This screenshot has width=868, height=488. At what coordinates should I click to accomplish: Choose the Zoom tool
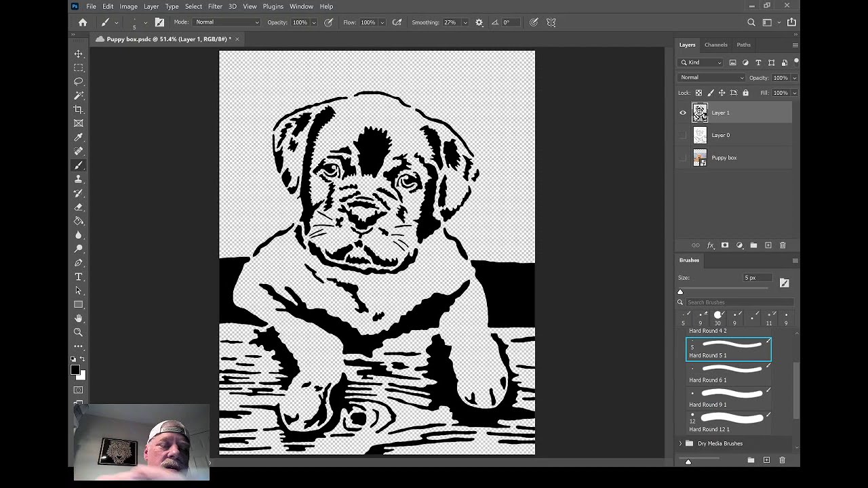pyautogui.click(x=79, y=332)
